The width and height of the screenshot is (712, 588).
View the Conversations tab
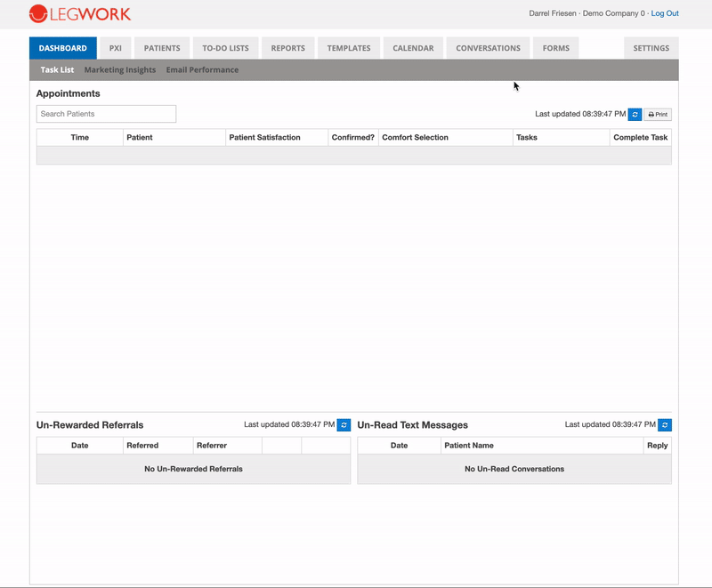click(488, 48)
